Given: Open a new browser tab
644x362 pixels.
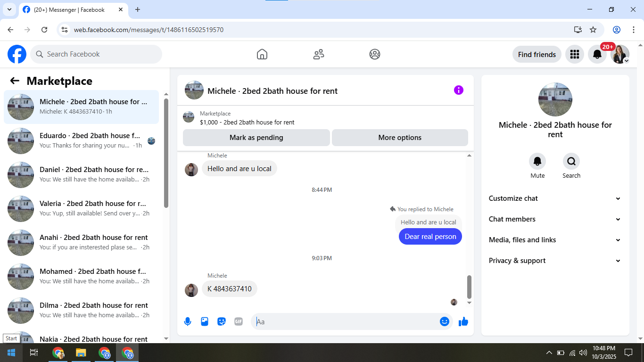Looking at the screenshot, I should point(138,9).
